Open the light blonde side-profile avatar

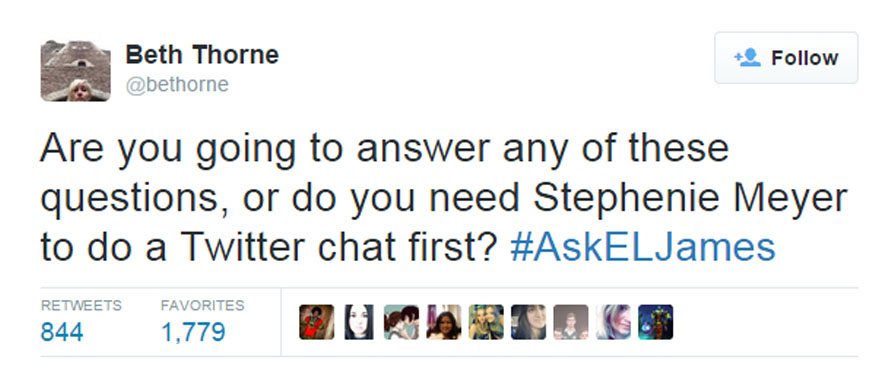pyautogui.click(x=613, y=322)
